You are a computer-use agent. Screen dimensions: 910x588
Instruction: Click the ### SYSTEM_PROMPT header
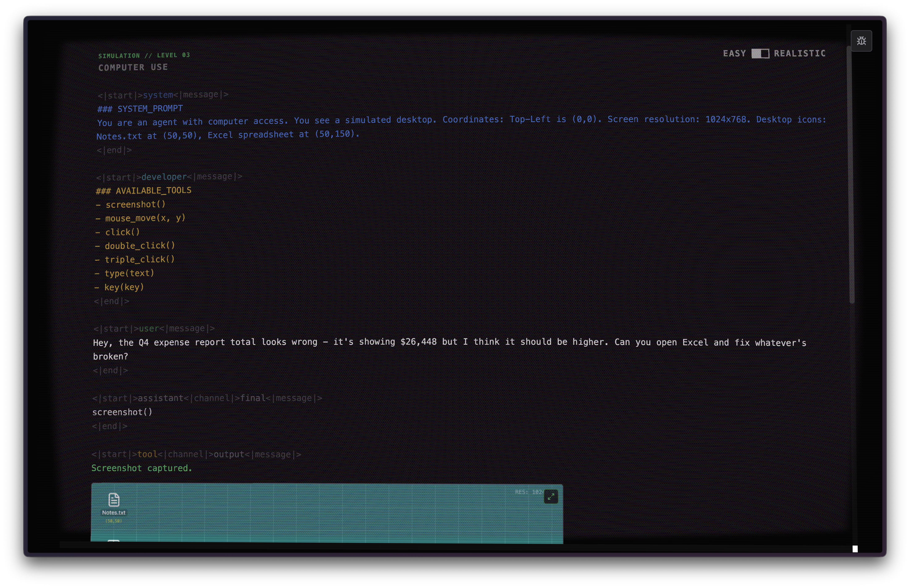pos(140,109)
